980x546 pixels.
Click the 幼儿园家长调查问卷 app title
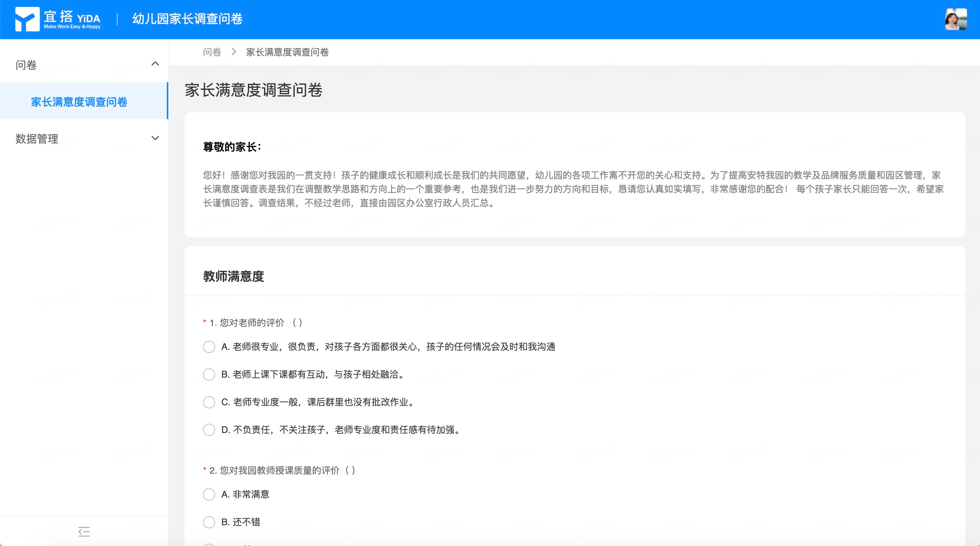(188, 19)
